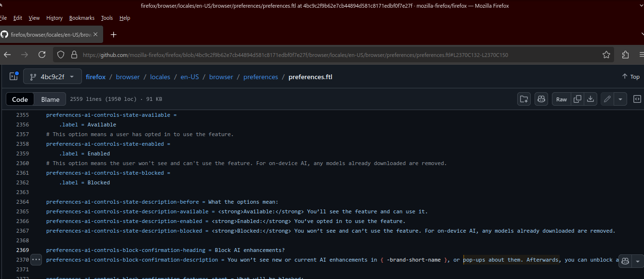Open the symbols panel

pos(637,99)
